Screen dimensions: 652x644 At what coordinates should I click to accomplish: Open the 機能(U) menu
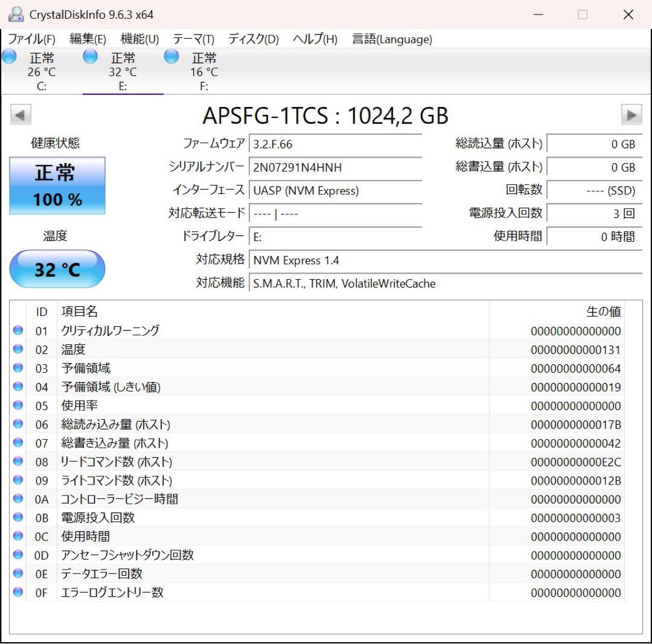click(x=138, y=39)
